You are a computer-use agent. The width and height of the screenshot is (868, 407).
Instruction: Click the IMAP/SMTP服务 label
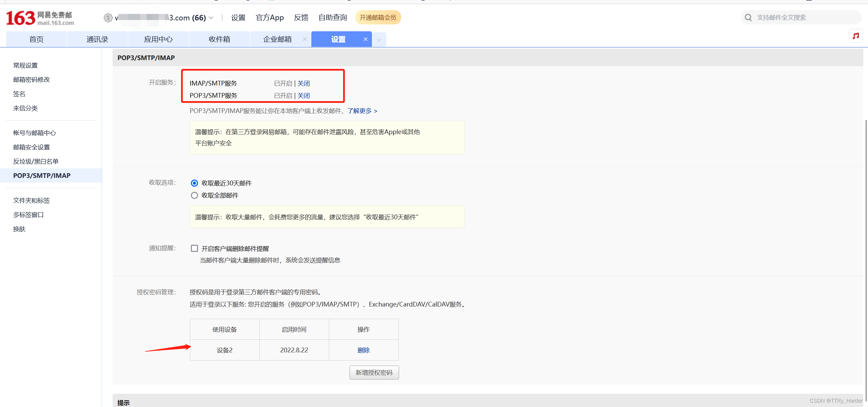[213, 84]
